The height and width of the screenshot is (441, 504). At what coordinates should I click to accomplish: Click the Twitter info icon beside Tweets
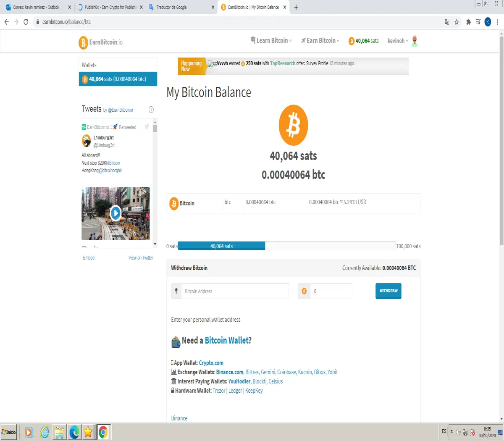(151, 110)
